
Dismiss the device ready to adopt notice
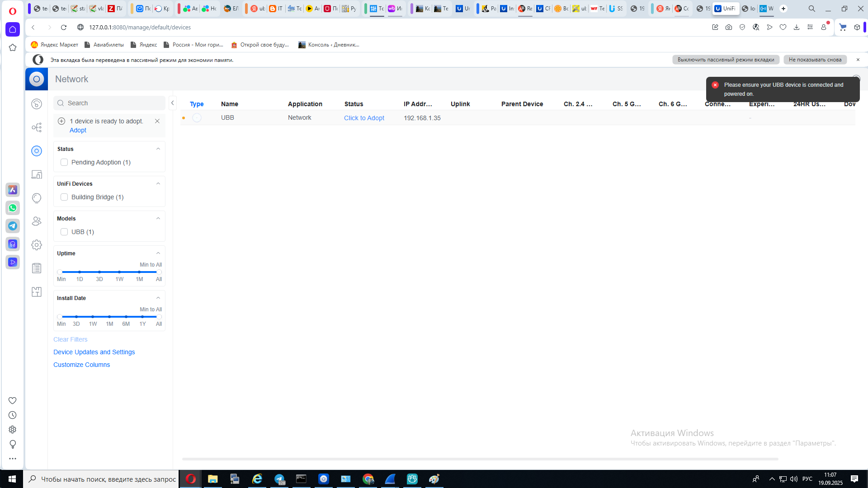pos(157,121)
